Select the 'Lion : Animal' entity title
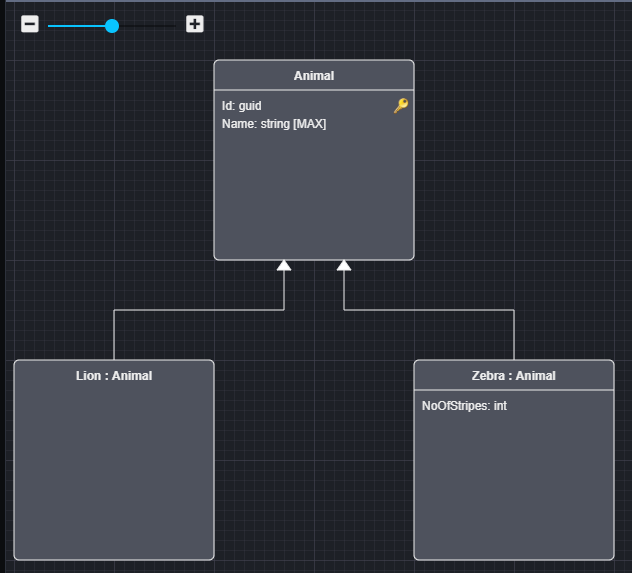The width and height of the screenshot is (632, 573). (x=114, y=376)
